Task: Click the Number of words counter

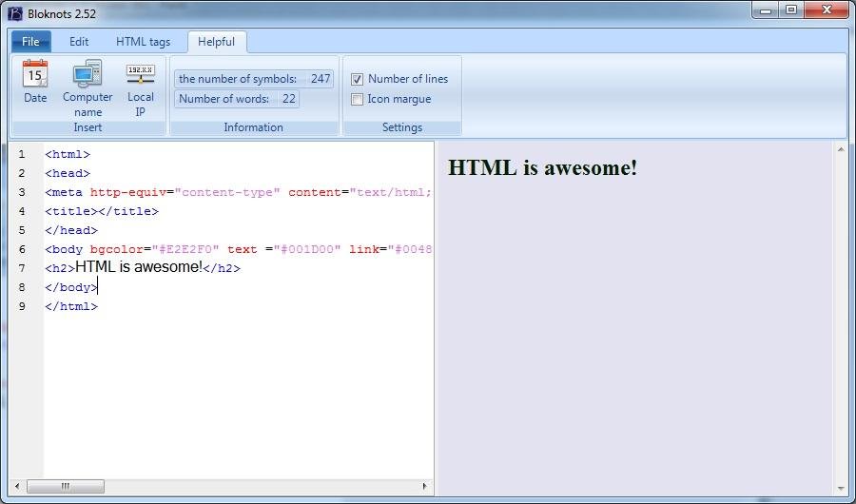Action: (x=237, y=99)
